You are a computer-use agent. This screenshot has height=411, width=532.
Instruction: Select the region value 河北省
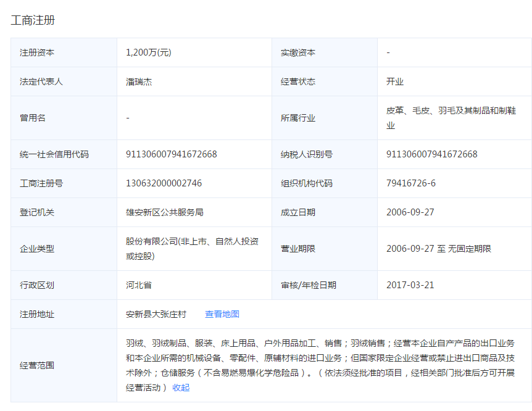[139, 285]
